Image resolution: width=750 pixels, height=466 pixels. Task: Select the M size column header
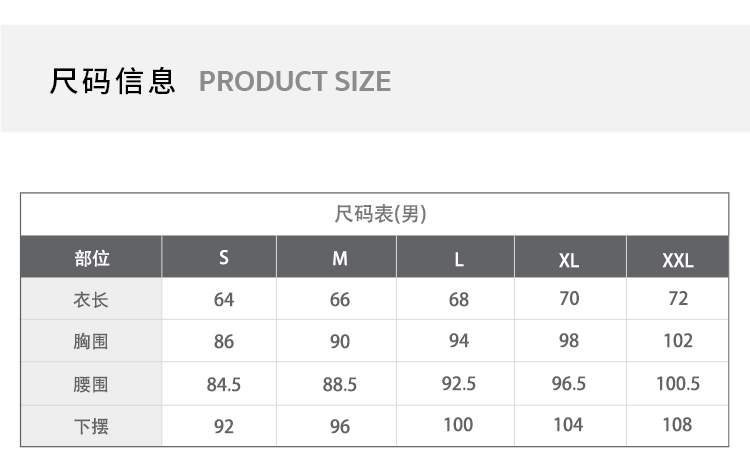tap(340, 259)
